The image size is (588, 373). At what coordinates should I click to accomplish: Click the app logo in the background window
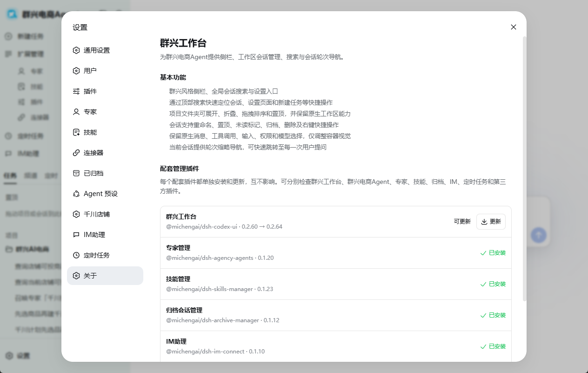12,14
